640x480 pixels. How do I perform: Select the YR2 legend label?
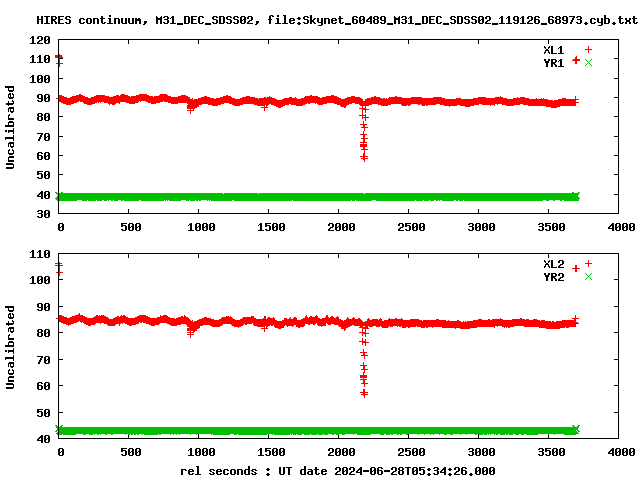553,277
